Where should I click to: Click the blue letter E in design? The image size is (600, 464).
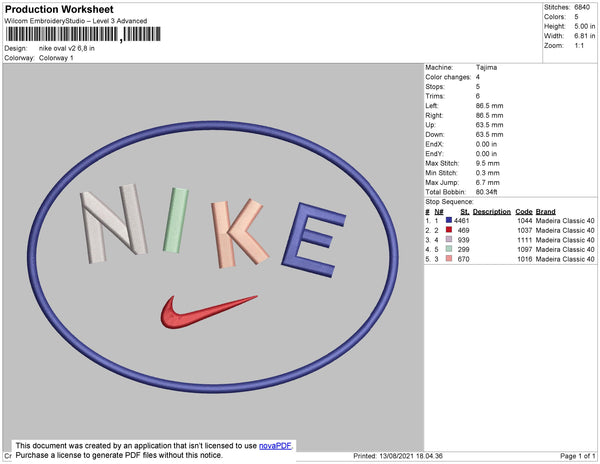point(314,240)
